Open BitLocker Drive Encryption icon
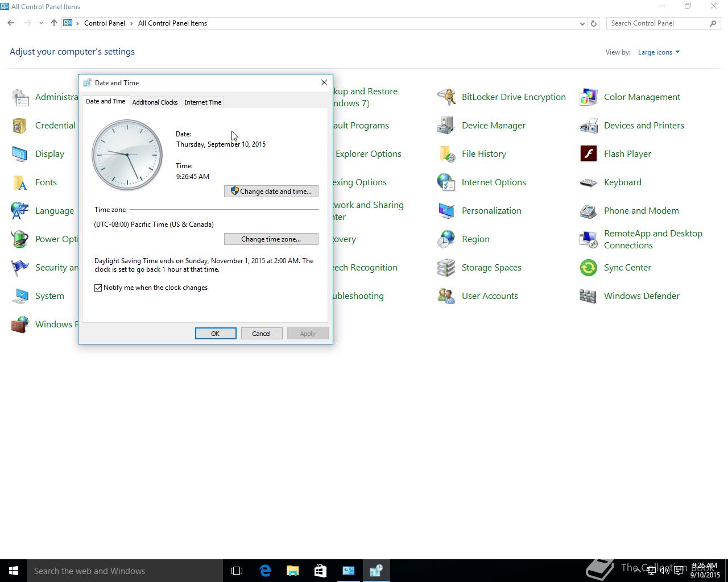 tap(446, 97)
